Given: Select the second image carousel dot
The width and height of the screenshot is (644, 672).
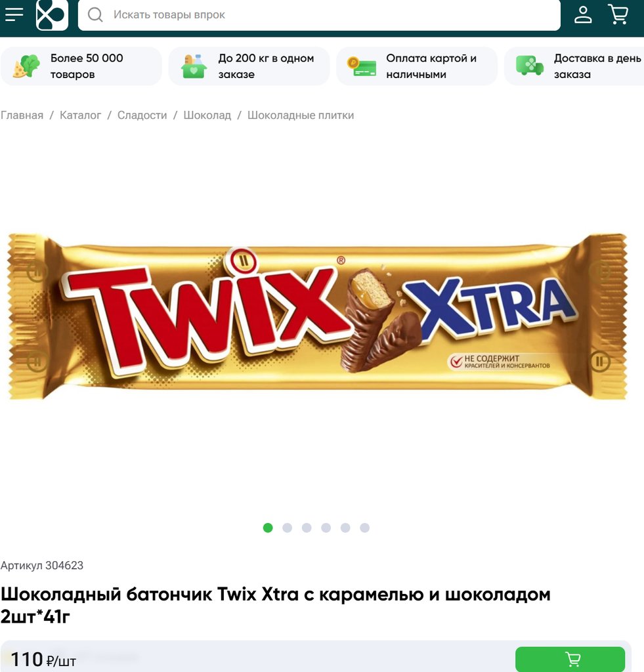Looking at the screenshot, I should 288,528.
